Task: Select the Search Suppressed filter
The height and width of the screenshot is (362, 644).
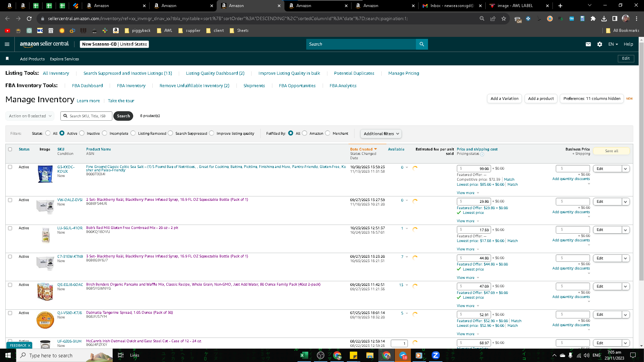Action: click(x=170, y=133)
